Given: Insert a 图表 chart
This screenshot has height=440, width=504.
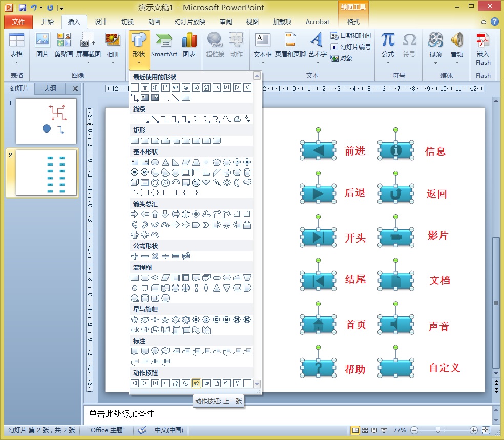Looking at the screenshot, I should point(189,46).
